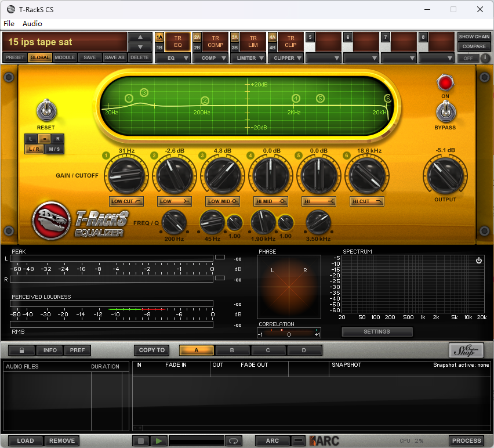Open the CLIPPER module dropdown

point(286,58)
